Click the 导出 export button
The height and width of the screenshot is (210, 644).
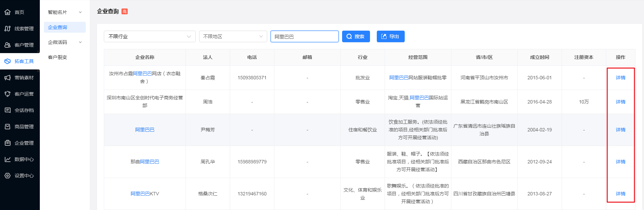[391, 36]
